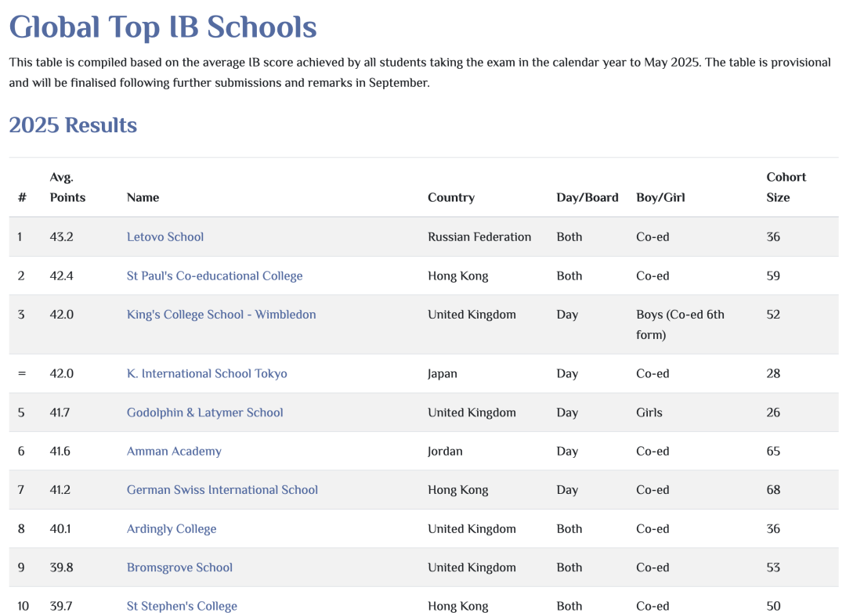Visit the St Stephen's College link
The height and width of the screenshot is (616, 846).
click(182, 607)
